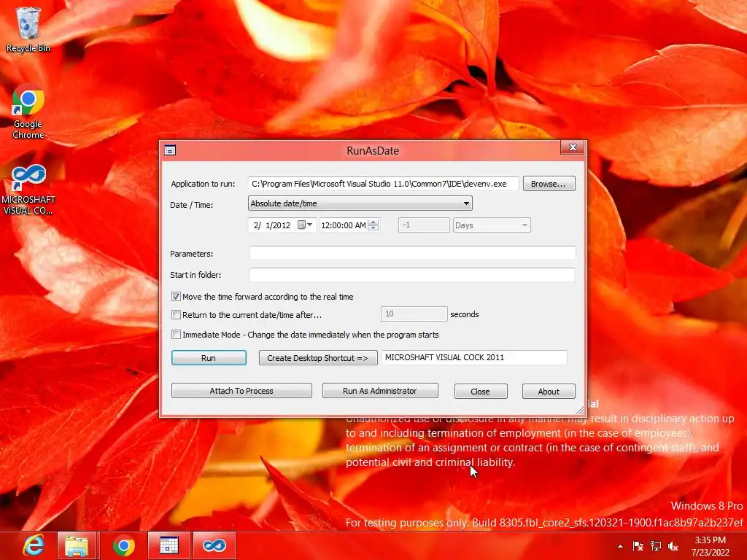This screenshot has height=560, width=747.
Task: Switch to RunAsDate calendar taskbar icon
Action: pos(169,545)
